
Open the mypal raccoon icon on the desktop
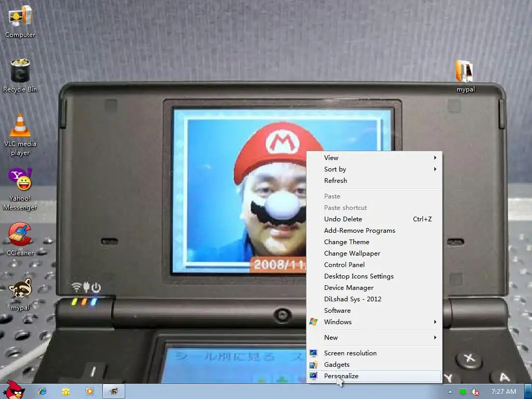tap(20, 295)
